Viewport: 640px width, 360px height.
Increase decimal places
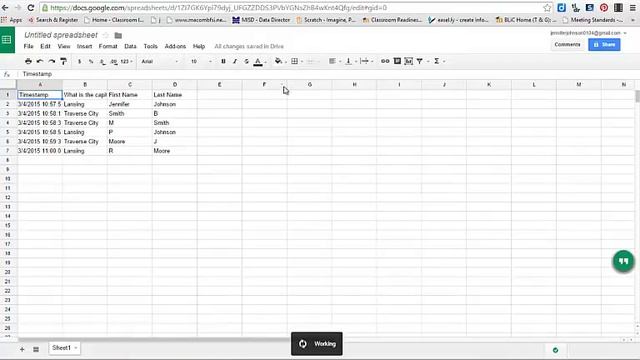pos(113,61)
